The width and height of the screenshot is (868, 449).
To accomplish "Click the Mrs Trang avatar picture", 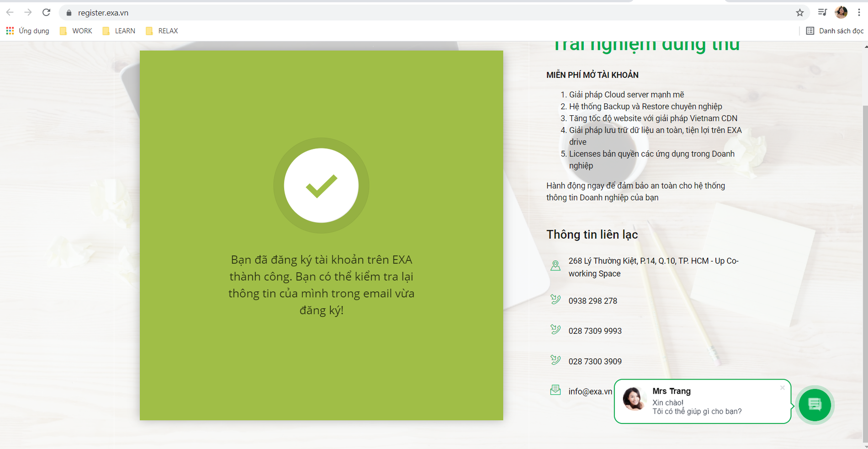I will coord(633,399).
